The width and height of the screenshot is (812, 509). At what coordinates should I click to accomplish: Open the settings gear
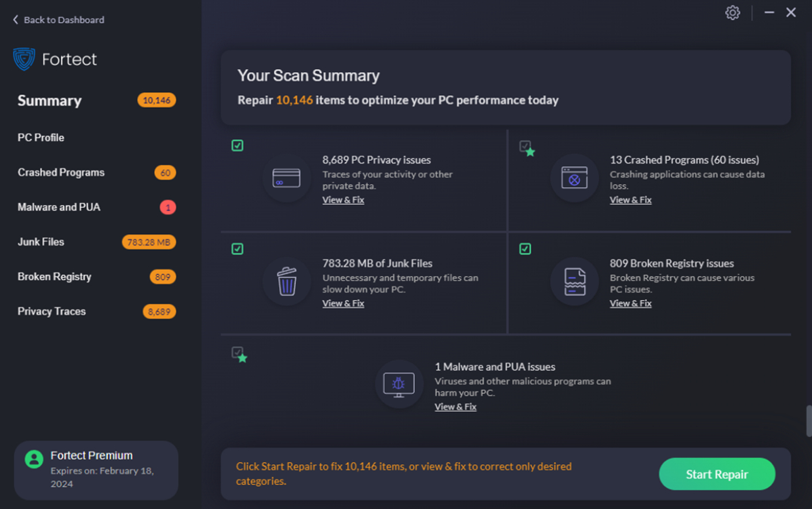(x=732, y=12)
